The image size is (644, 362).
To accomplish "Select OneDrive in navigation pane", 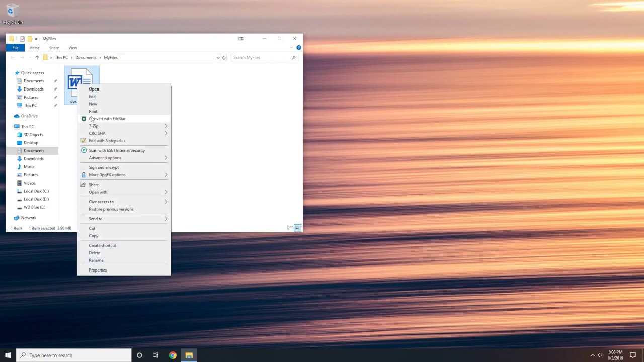I will pos(29,116).
